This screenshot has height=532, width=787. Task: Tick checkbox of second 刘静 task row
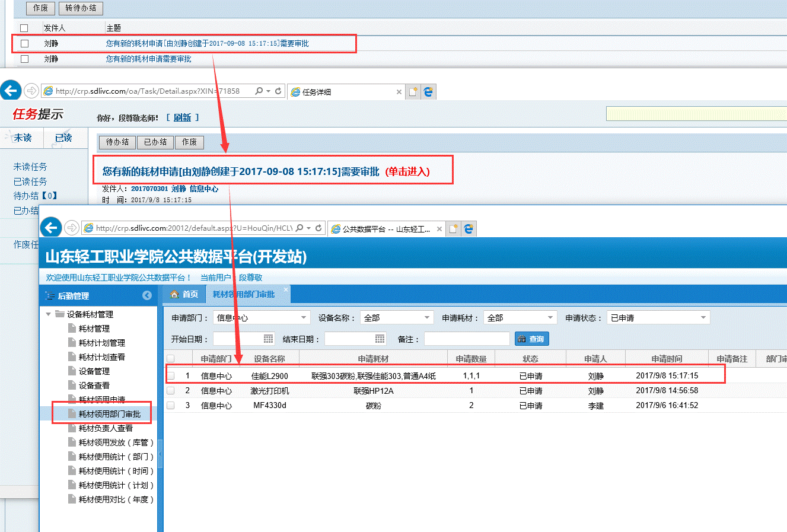(24, 59)
